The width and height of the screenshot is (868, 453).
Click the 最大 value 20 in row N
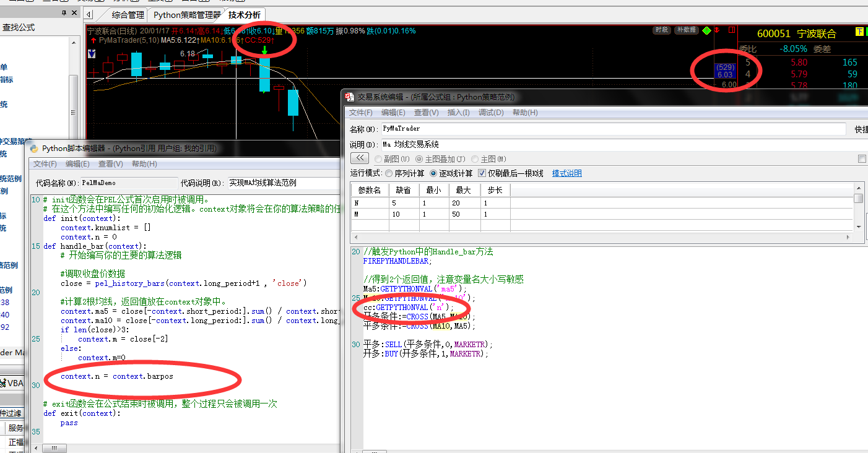click(466, 203)
